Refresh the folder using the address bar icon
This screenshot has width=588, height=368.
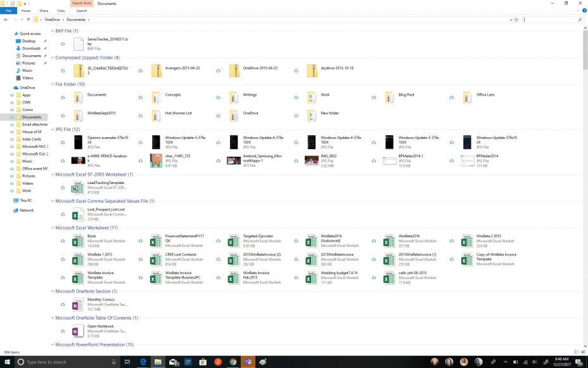517,20
